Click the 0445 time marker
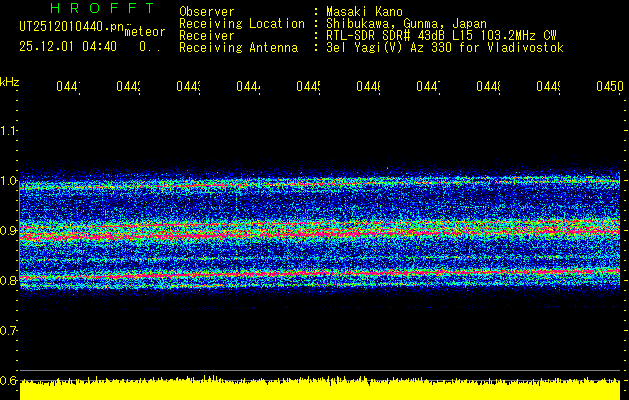The image size is (629, 400). click(308, 86)
